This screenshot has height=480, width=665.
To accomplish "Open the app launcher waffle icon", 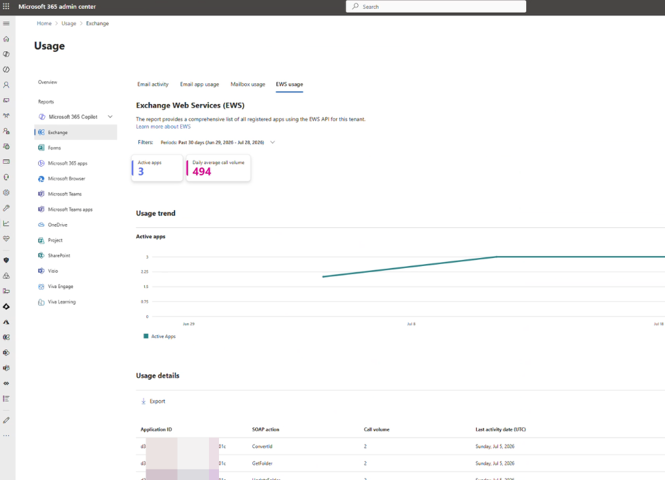I will (6, 6).
